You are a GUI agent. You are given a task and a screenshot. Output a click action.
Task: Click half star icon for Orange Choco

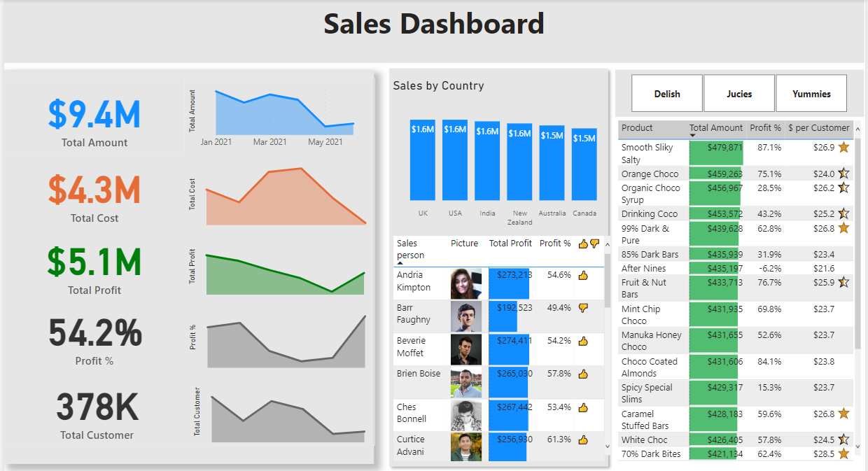[x=843, y=174]
